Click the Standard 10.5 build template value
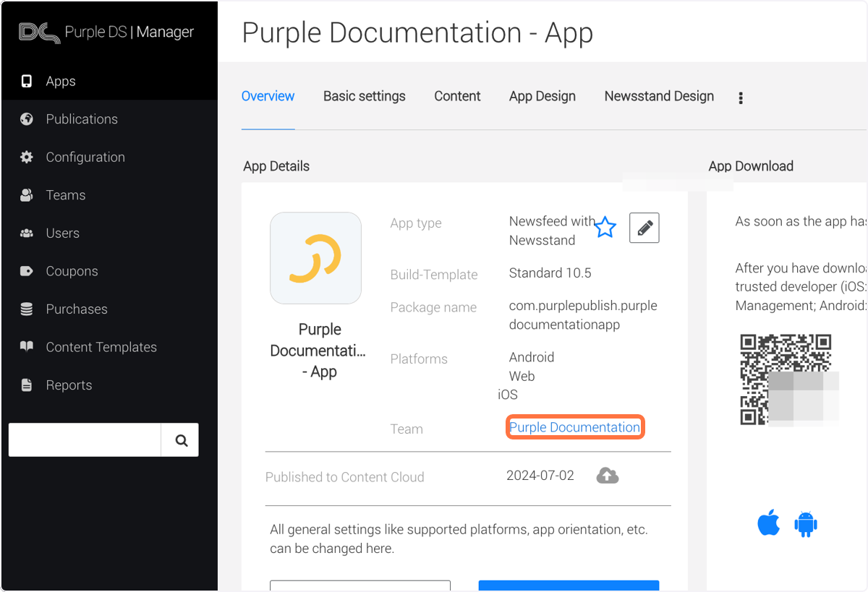The width and height of the screenshot is (868, 592). 550,273
